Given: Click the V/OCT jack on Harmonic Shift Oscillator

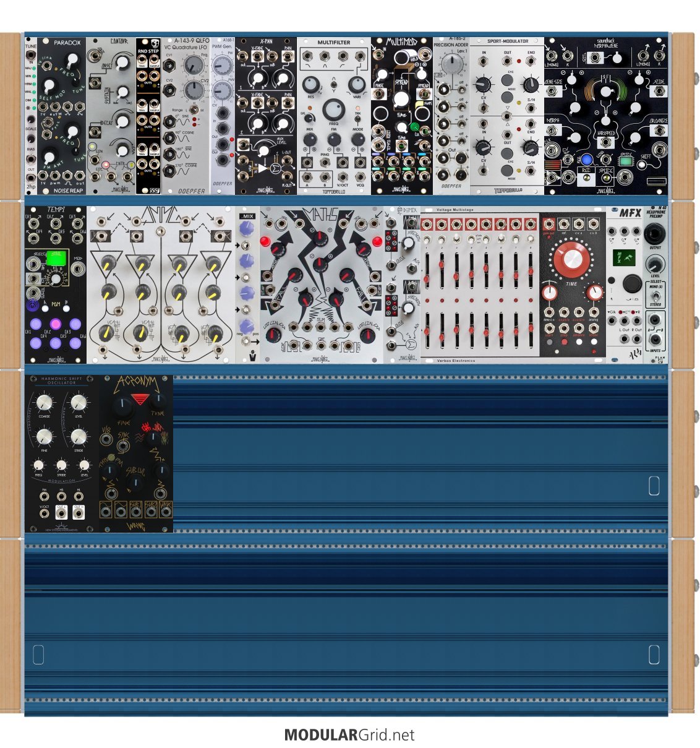Looking at the screenshot, I should [45, 513].
